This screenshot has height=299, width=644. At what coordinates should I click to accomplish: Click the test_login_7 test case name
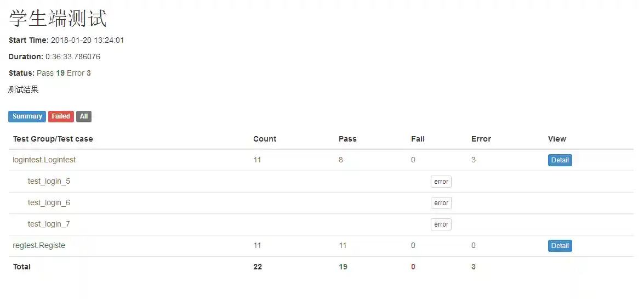49,224
